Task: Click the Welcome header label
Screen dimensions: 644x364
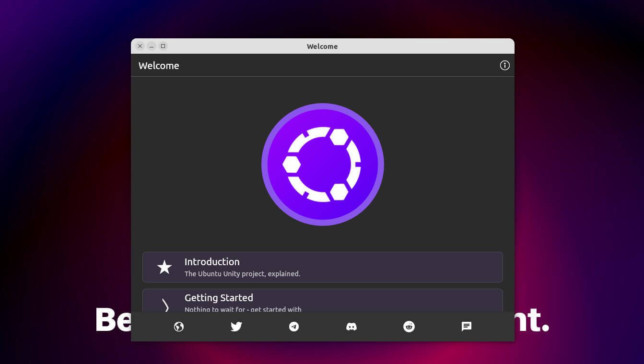Action: (x=159, y=65)
